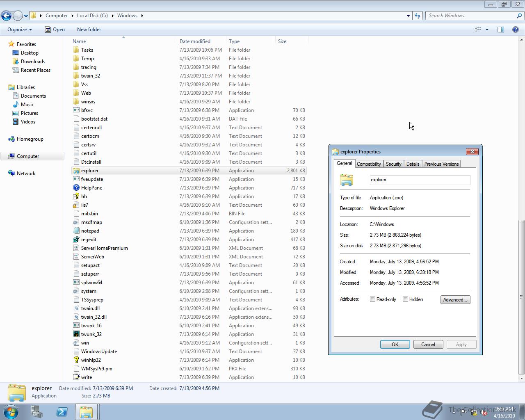525x420 pixels.
Task: Select the winhlp32 application icon
Action: click(76, 360)
